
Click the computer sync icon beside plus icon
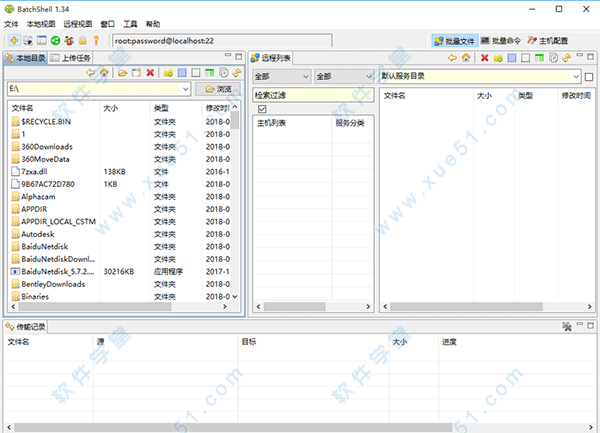click(x=28, y=40)
